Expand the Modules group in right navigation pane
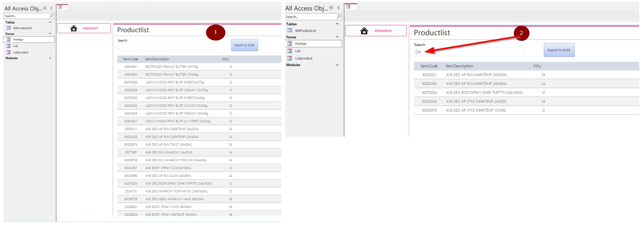Image resolution: width=644 pixels, height=238 pixels. pos(337,65)
